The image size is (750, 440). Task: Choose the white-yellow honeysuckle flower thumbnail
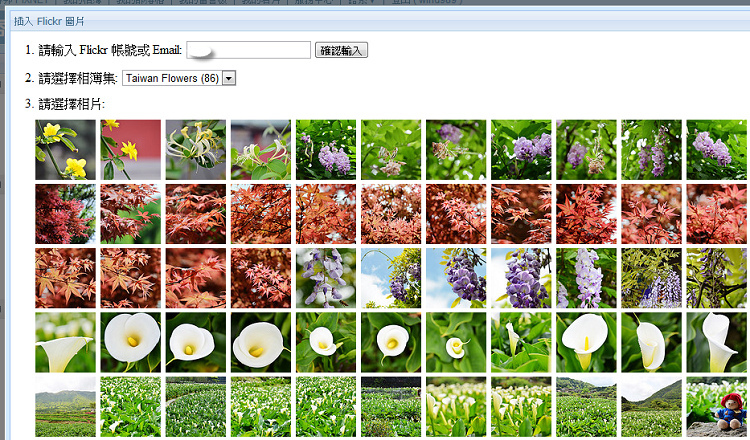tap(195, 150)
